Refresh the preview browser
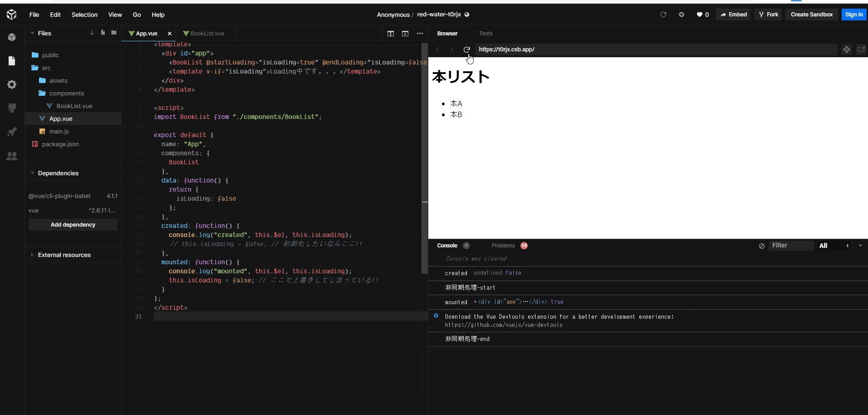 (466, 49)
